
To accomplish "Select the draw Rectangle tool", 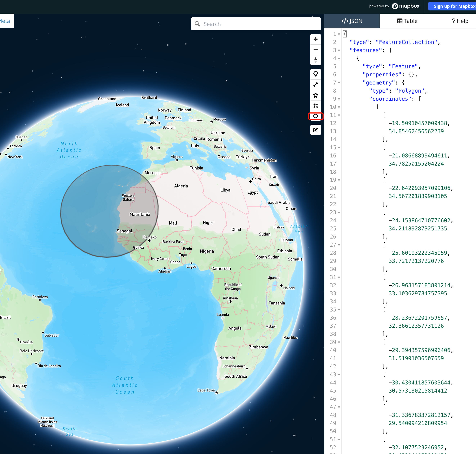I will 315,106.
